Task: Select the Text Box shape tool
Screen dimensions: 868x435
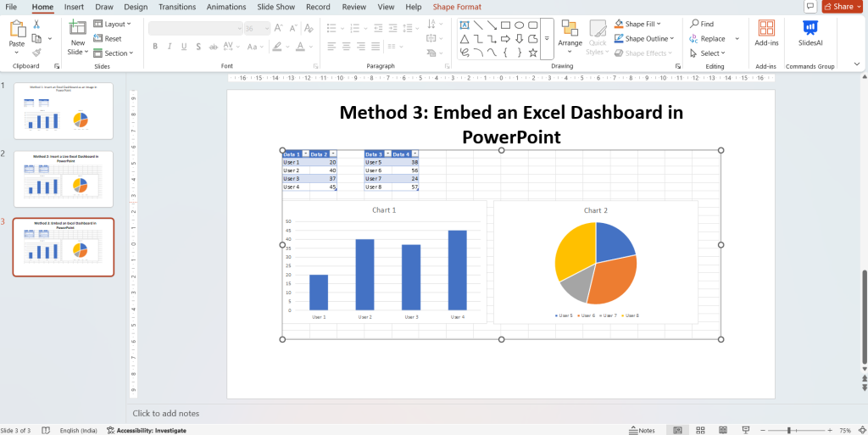Action: [x=464, y=25]
